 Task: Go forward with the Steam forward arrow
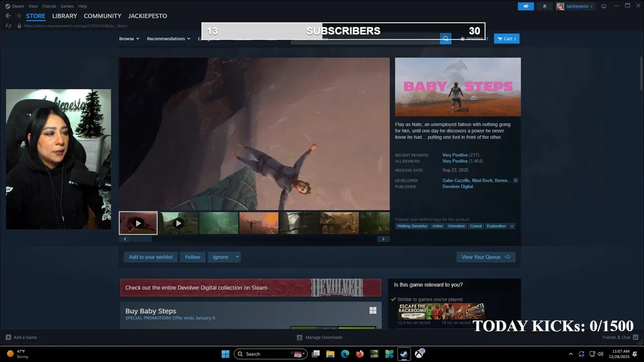pos(19,16)
